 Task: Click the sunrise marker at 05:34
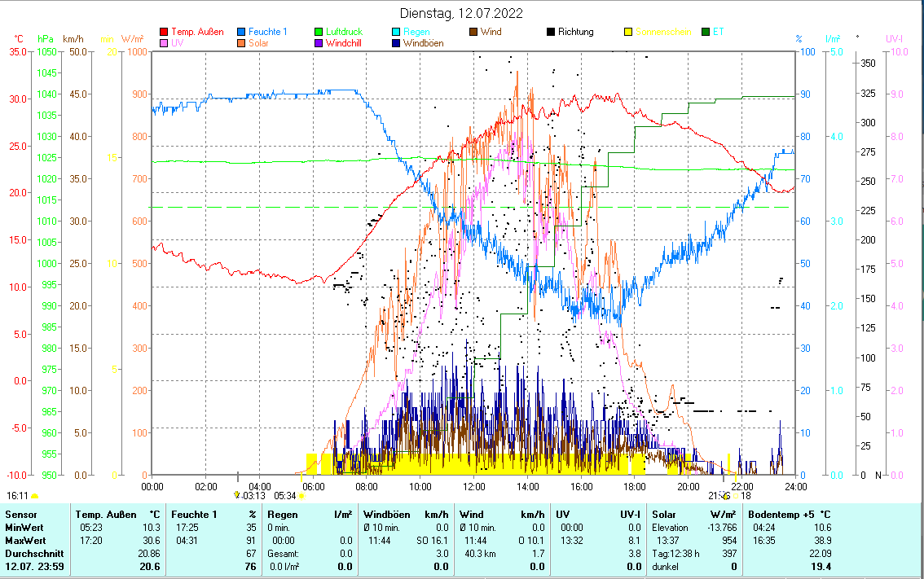(x=302, y=495)
